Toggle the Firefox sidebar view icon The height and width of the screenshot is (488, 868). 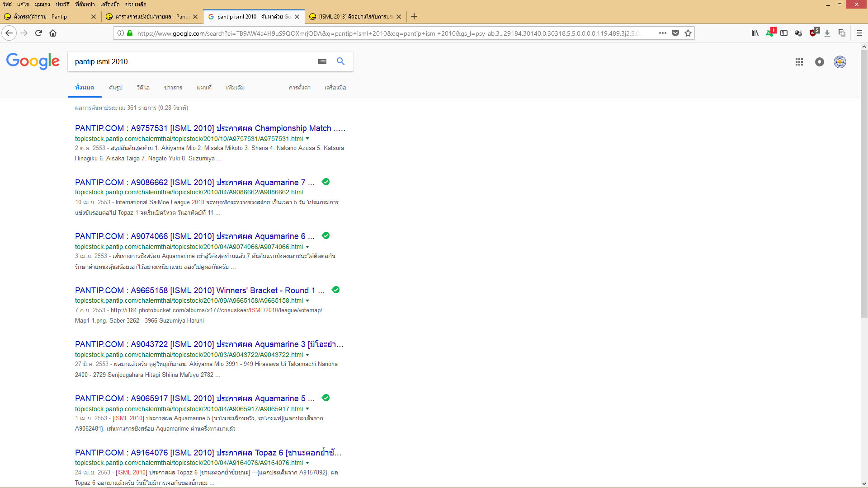click(784, 33)
